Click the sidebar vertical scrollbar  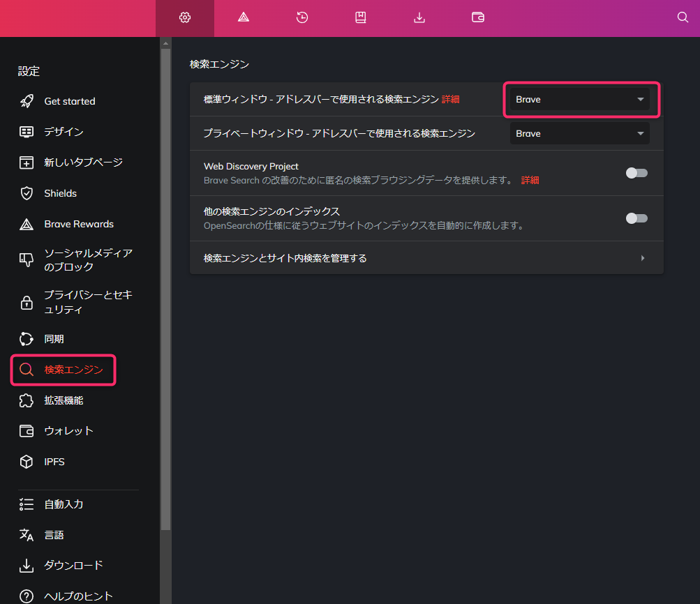pyautogui.click(x=165, y=279)
